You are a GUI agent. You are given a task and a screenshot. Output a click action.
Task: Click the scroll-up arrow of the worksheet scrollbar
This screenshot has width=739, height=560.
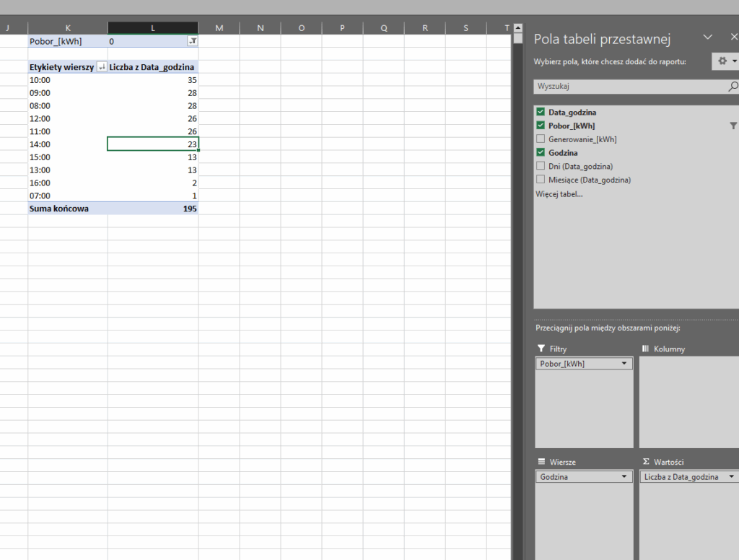click(x=517, y=28)
